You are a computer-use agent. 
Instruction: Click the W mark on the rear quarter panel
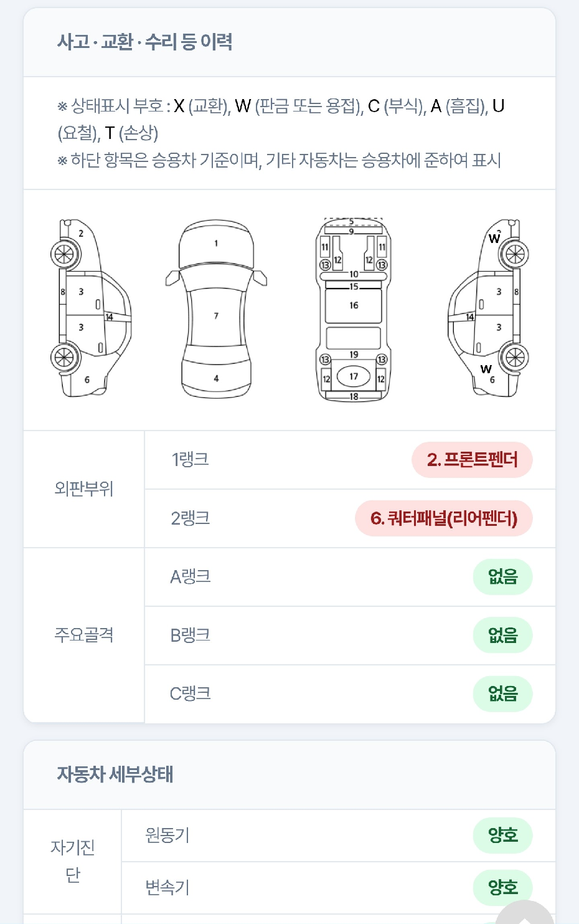pos(486,368)
